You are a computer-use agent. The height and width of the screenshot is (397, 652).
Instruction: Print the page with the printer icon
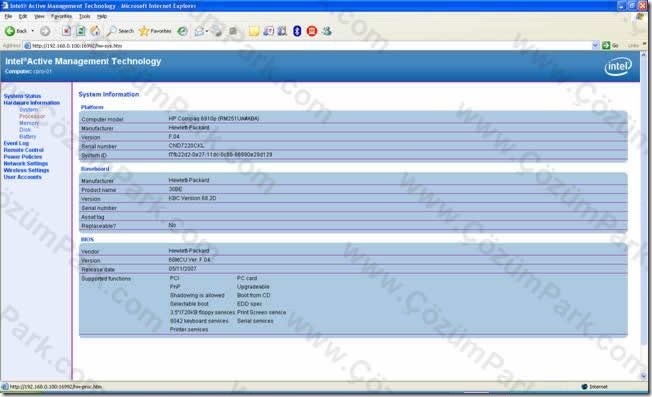[x=217, y=31]
